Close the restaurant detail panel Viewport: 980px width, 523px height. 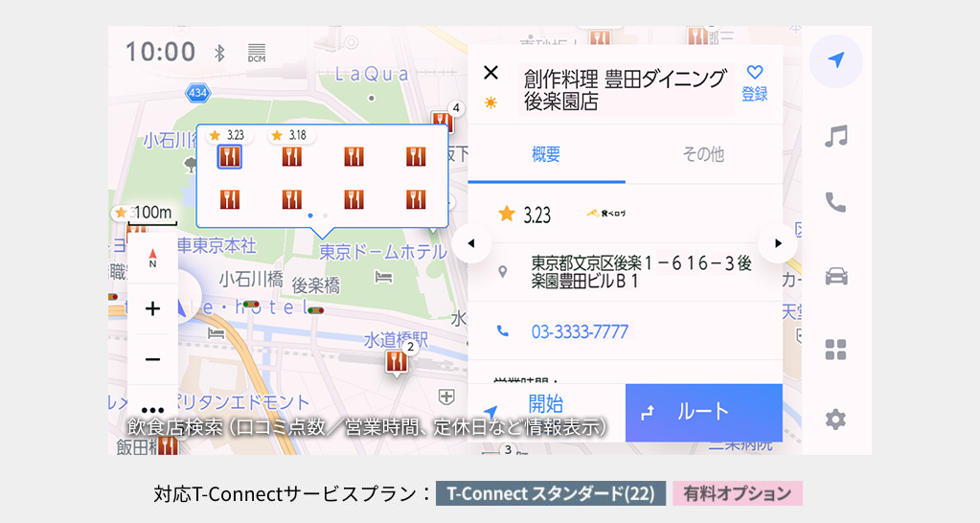pos(490,73)
